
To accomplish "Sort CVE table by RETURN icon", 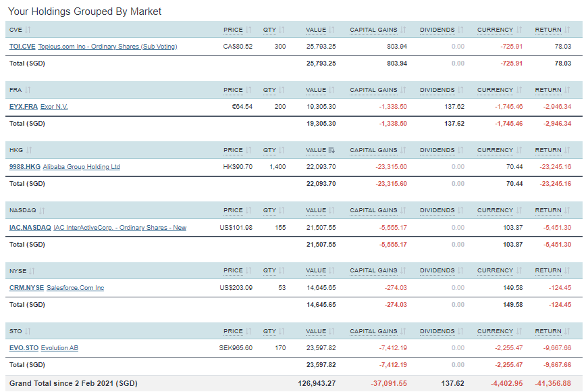I will click(x=567, y=30).
